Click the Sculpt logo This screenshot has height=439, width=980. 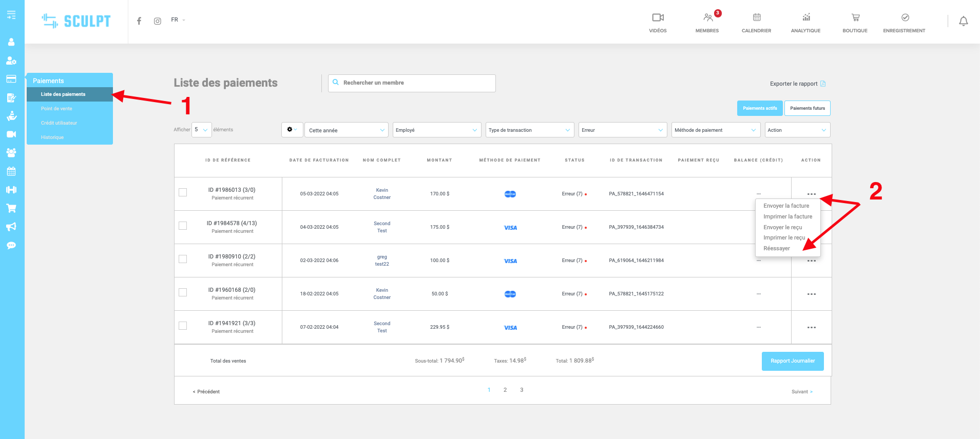76,21
